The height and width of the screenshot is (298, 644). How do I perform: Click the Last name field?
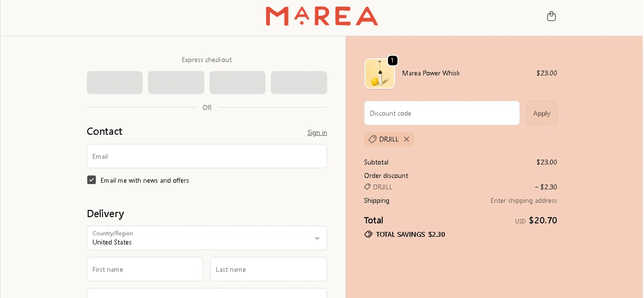269,269
